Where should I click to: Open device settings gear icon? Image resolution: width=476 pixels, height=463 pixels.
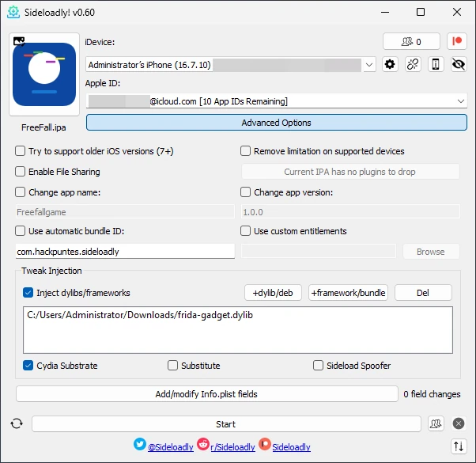click(x=390, y=64)
